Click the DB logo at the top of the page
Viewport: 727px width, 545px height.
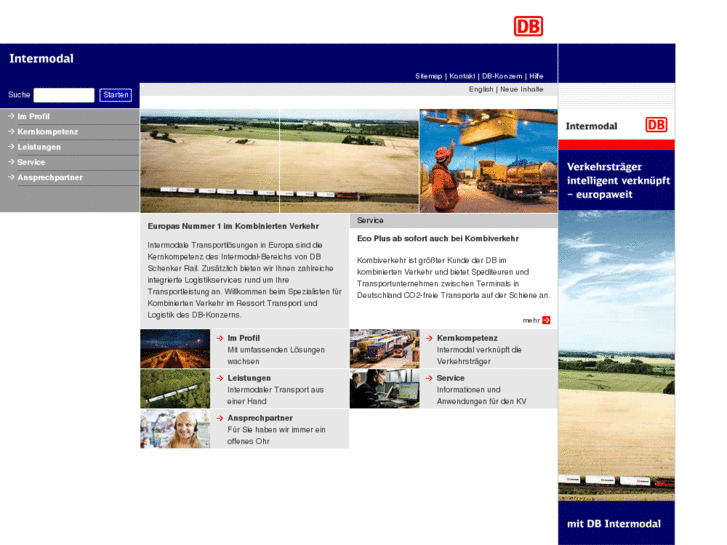528,26
